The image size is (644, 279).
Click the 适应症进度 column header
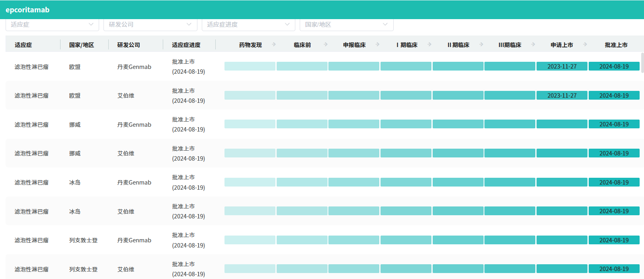(x=186, y=45)
